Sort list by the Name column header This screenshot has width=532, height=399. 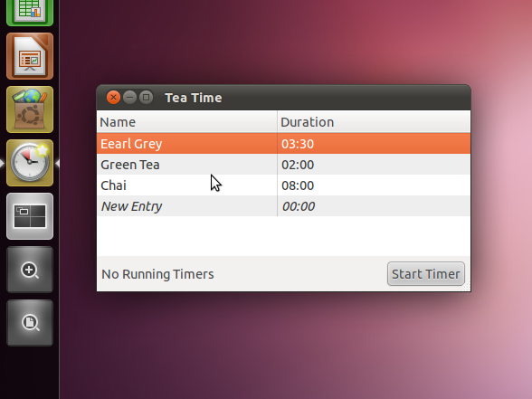(x=187, y=122)
